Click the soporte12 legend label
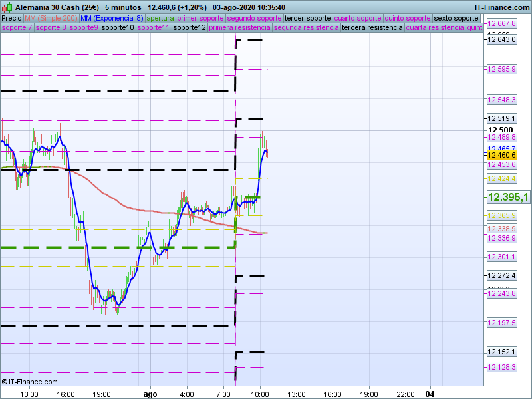 (x=190, y=28)
